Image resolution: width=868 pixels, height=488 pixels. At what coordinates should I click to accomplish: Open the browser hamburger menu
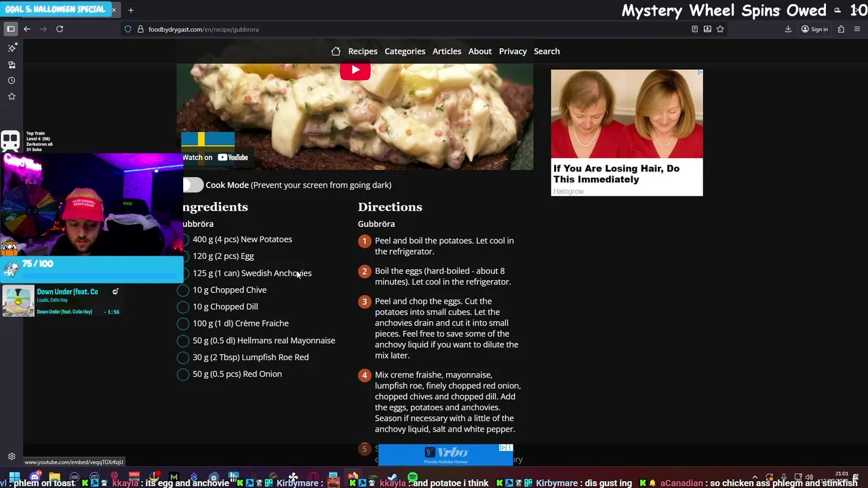(857, 29)
